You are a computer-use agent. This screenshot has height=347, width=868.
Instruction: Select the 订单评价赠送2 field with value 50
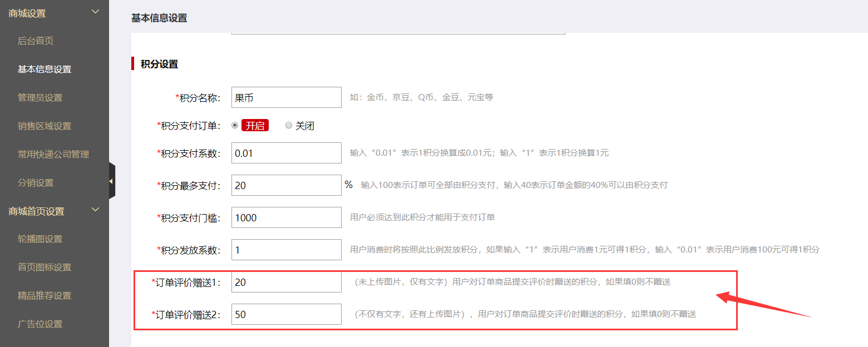click(x=286, y=314)
